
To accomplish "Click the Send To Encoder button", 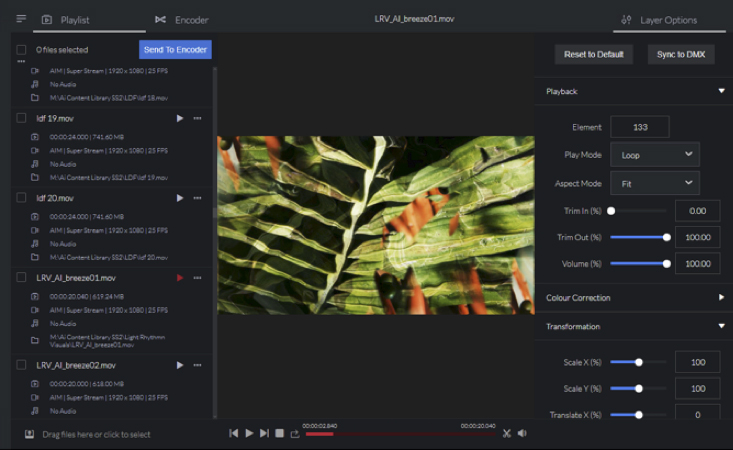I will pos(175,50).
